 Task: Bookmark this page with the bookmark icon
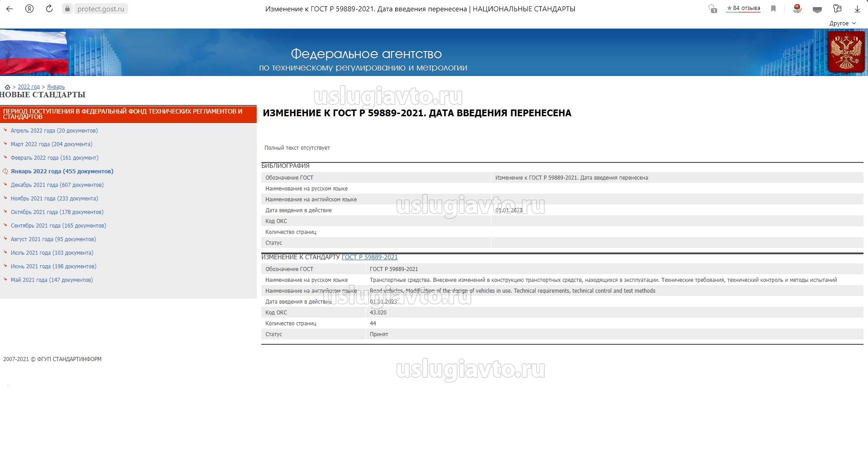773,9
